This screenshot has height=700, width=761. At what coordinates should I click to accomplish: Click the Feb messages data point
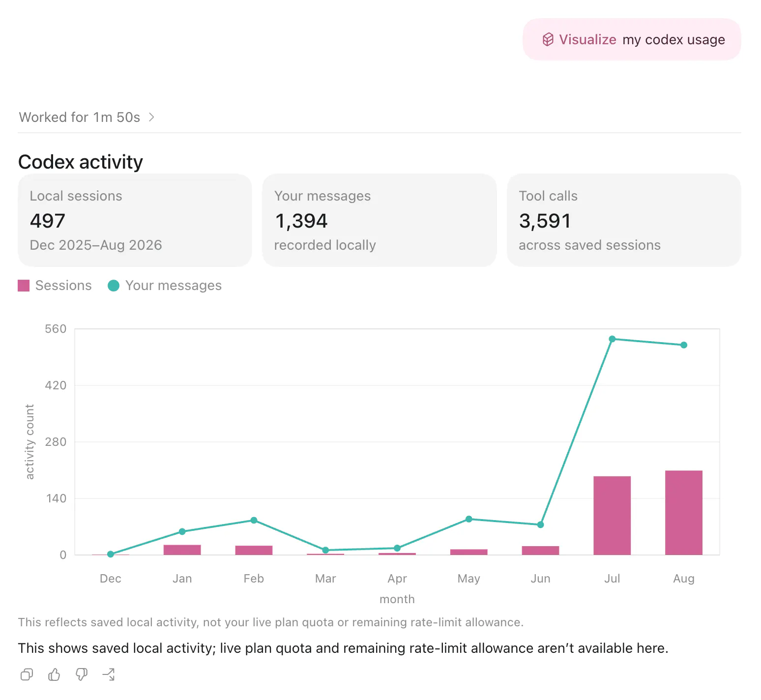point(254,520)
